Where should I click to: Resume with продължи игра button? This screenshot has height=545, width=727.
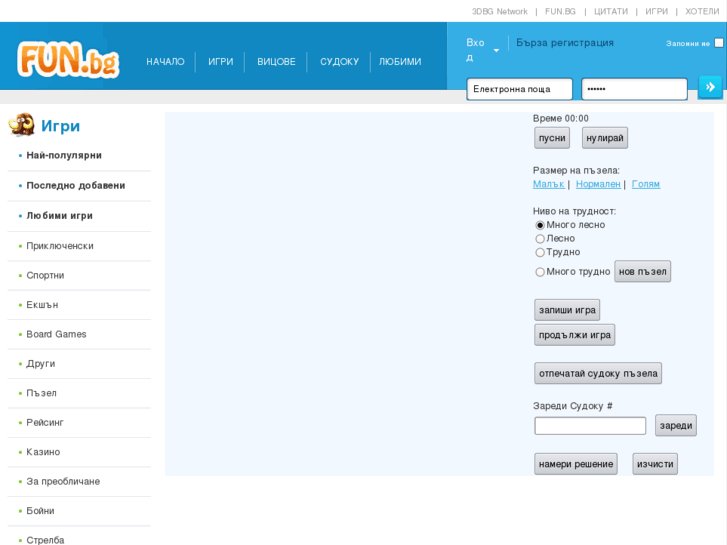[574, 335]
